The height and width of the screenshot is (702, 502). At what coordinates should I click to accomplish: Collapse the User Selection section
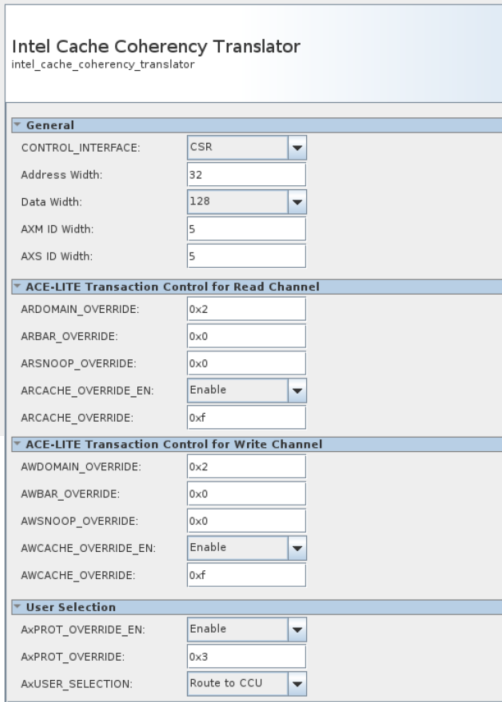[x=17, y=607]
